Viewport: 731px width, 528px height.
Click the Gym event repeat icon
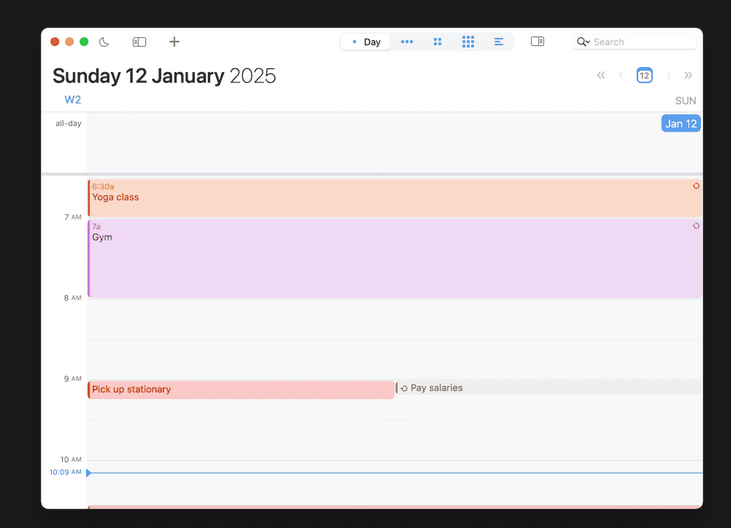696,226
